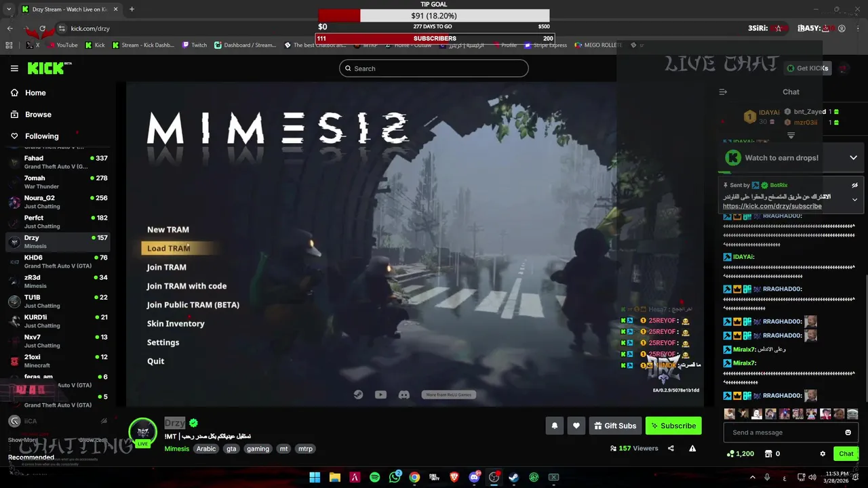
Task: Click the mtrp tag
Action: coord(306,449)
